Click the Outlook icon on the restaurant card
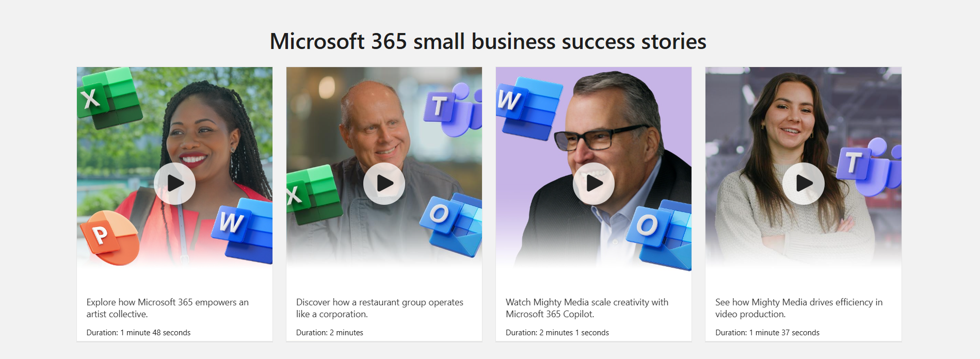The width and height of the screenshot is (980, 359). 451,224
